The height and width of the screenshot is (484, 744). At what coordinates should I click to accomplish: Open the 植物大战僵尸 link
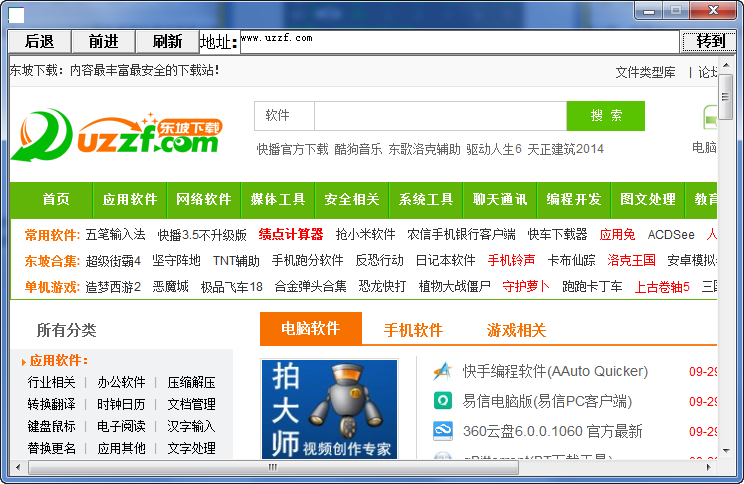tap(455, 287)
